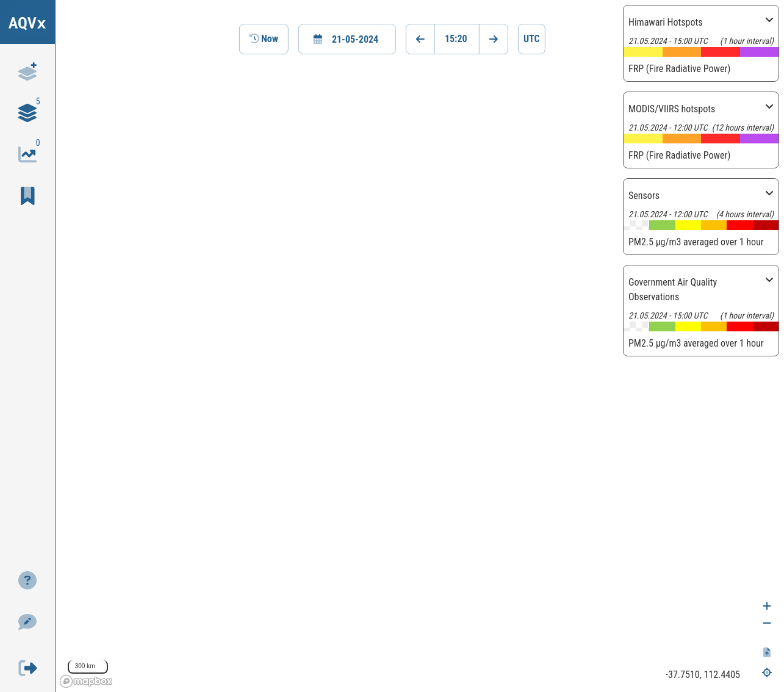Step time back with left arrow
This screenshot has width=784, height=692.
[x=420, y=39]
